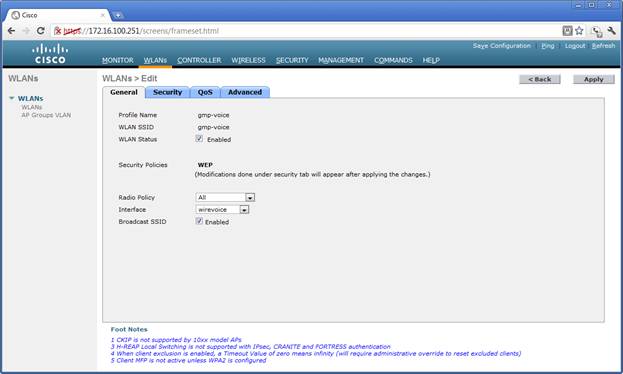
Task: Switch to the Security tab
Action: pos(167,92)
